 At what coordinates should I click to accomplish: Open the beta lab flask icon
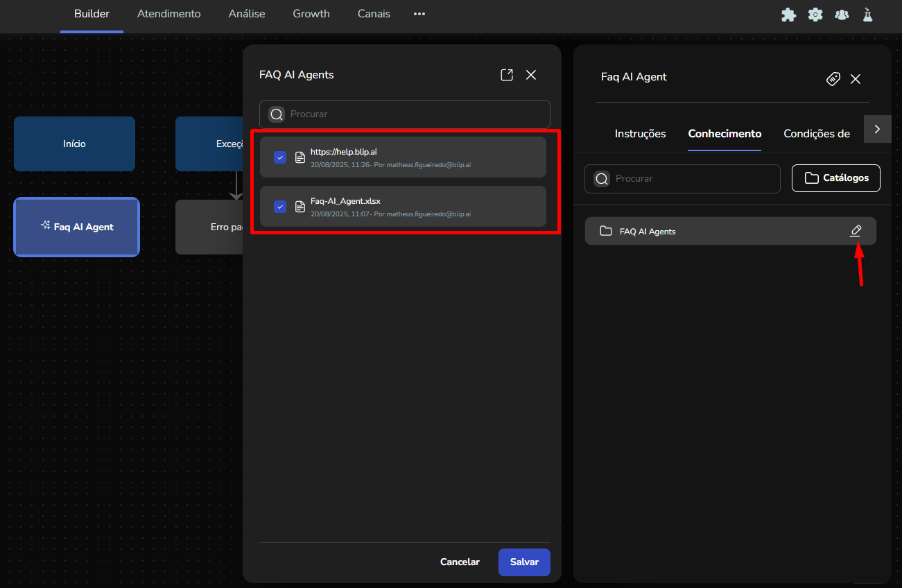[867, 15]
